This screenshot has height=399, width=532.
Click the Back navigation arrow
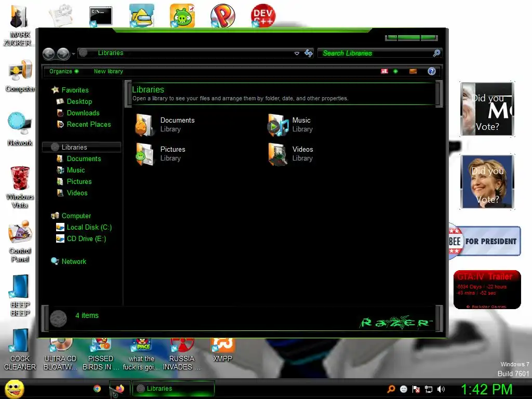point(48,54)
